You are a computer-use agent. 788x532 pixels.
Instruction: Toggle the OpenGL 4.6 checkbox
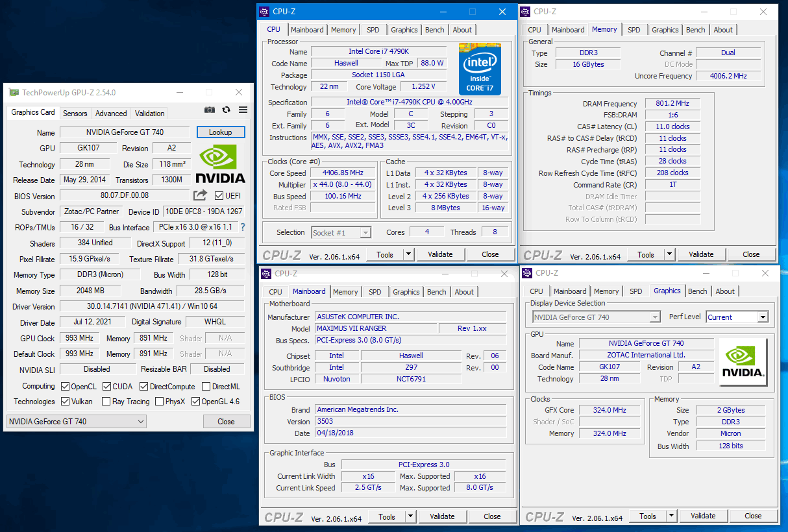(195, 402)
